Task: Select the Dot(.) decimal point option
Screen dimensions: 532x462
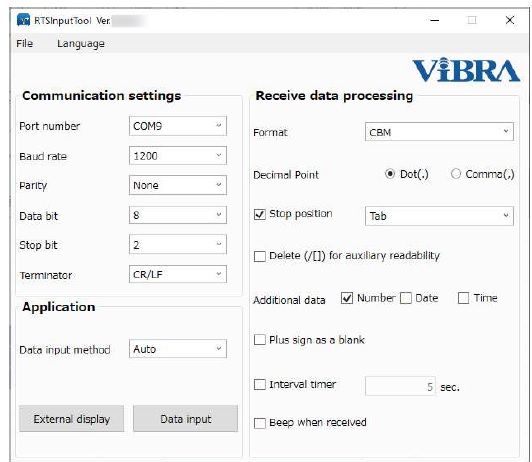Action: point(390,174)
